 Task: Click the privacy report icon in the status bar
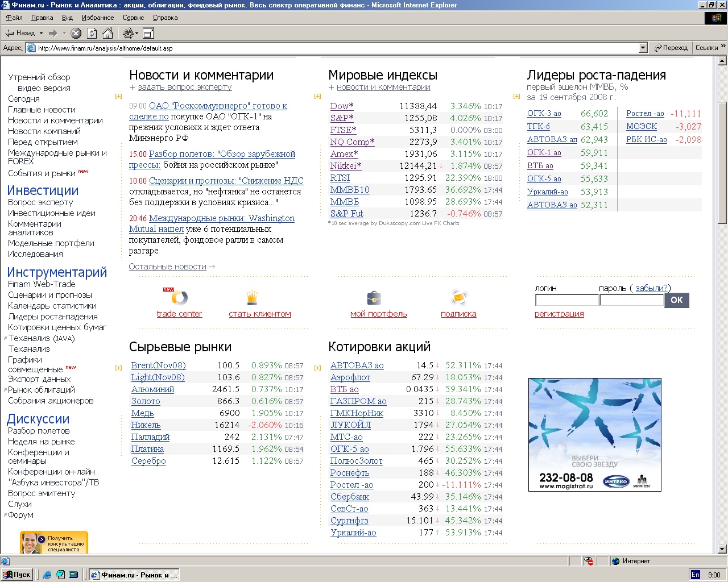(x=590, y=561)
